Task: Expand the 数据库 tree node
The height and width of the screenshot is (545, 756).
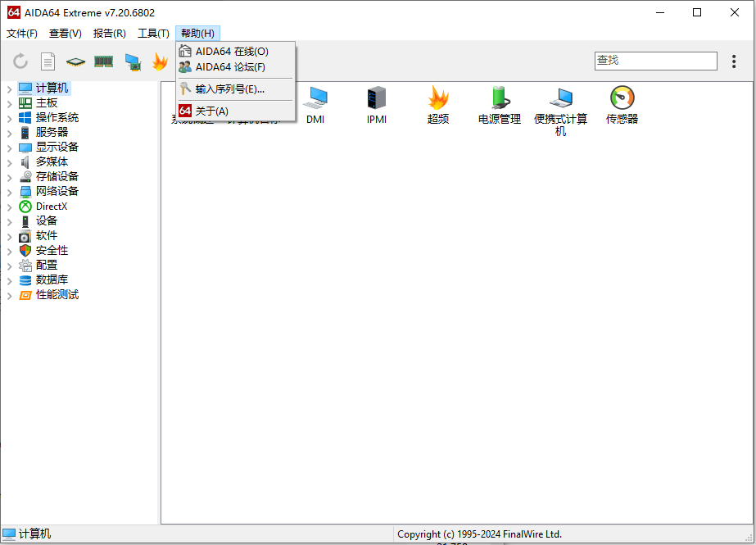Action: [x=9, y=281]
